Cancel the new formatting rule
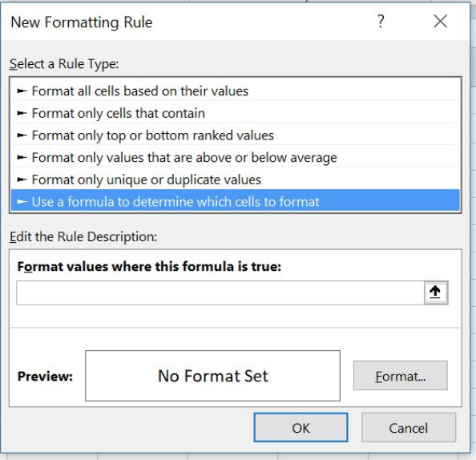Screen dimensions: 476x460 pos(409,427)
